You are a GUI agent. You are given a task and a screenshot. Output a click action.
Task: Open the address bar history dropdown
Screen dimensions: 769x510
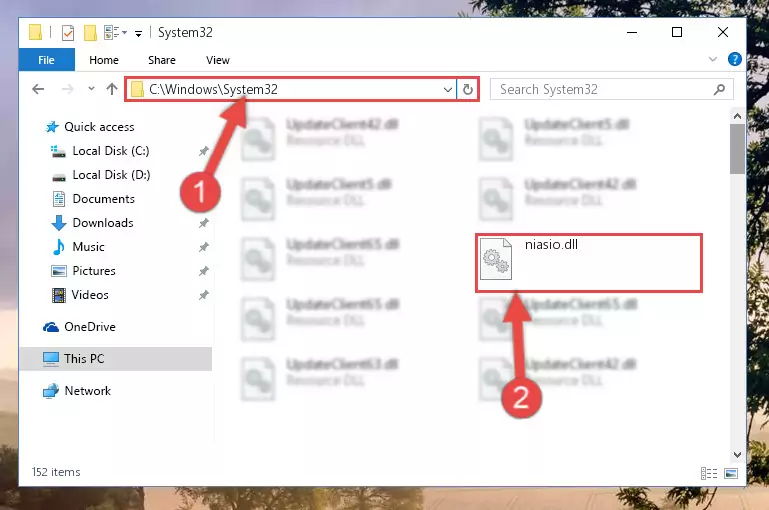[x=447, y=89]
